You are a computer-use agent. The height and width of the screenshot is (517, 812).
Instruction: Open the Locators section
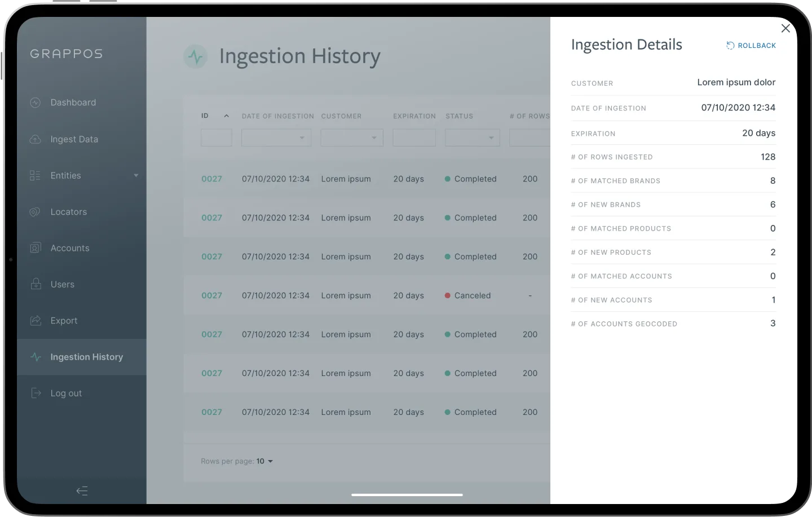pos(69,212)
